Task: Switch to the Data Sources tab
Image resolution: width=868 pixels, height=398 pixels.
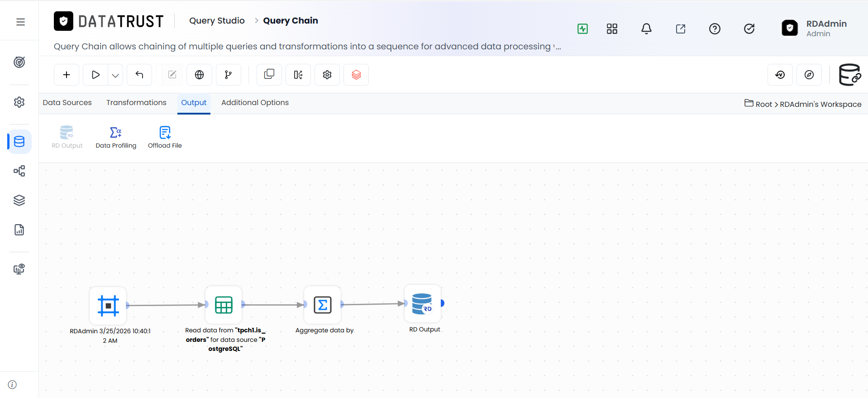Action: 67,103
